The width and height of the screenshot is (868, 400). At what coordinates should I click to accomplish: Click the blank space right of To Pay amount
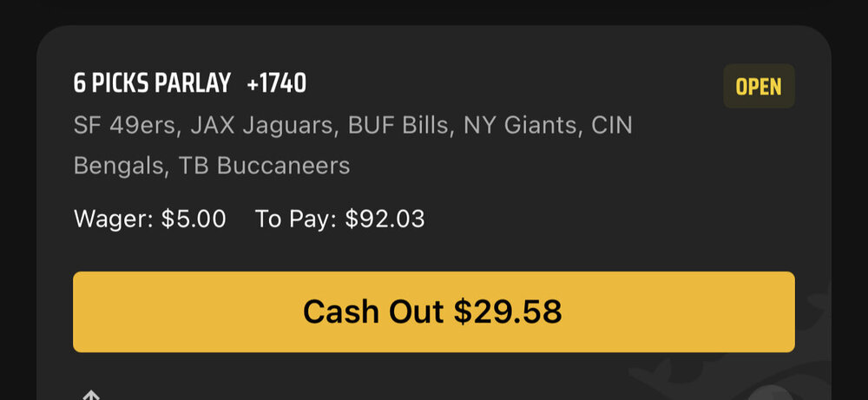click(x=609, y=219)
